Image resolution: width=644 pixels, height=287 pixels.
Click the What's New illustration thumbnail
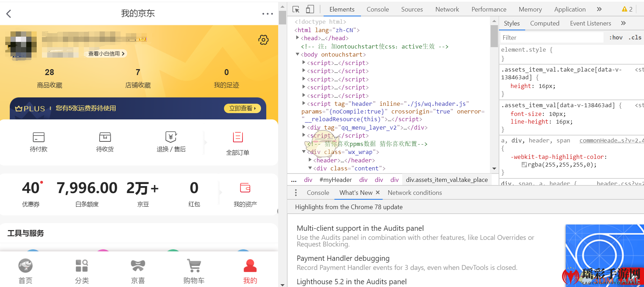pos(605,256)
